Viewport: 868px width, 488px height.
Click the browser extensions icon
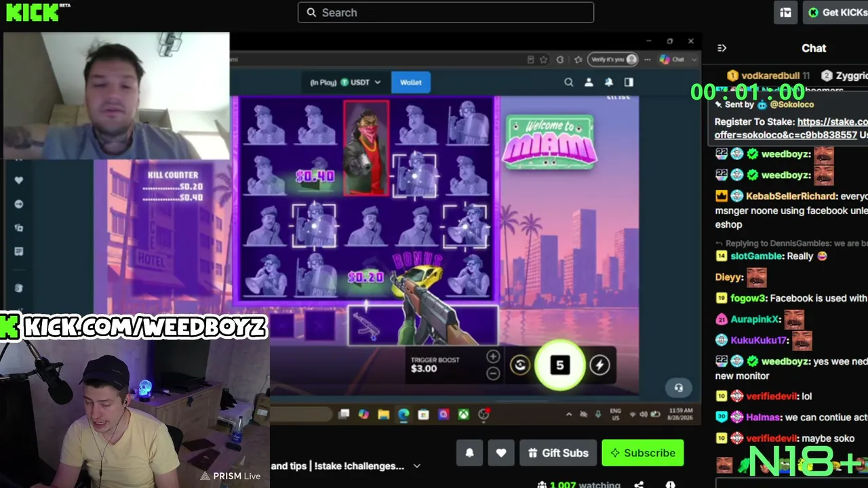click(x=560, y=60)
